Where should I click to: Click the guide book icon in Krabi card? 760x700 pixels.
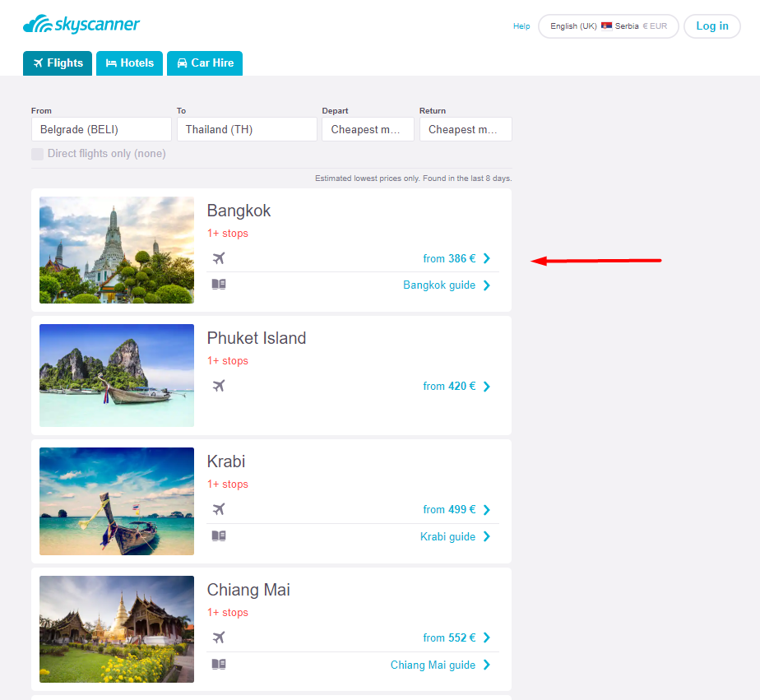pos(219,536)
